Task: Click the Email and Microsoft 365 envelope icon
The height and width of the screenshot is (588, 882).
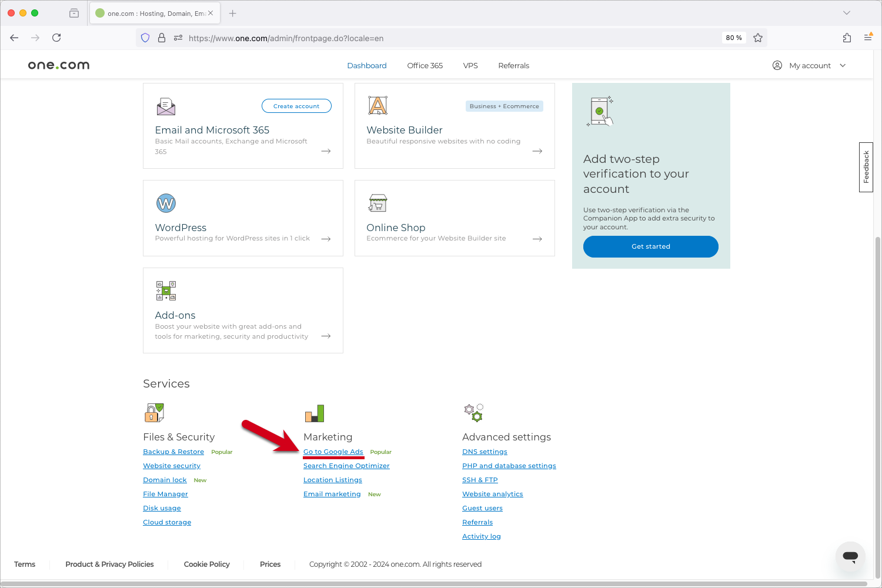Action: [x=166, y=106]
